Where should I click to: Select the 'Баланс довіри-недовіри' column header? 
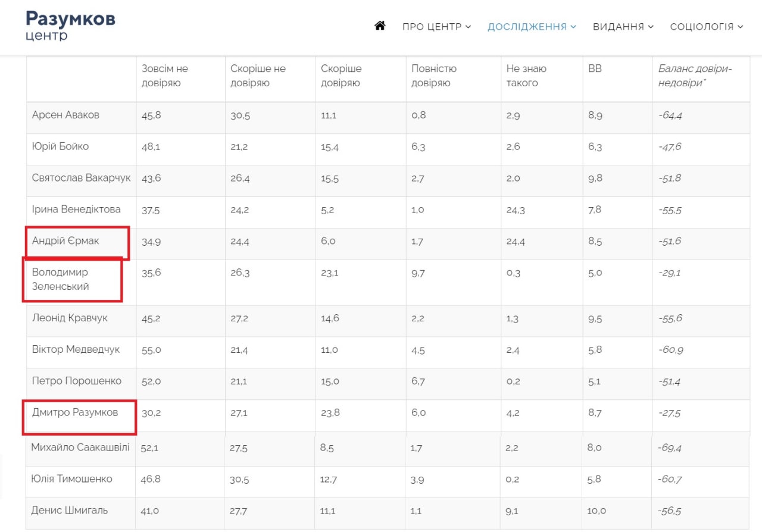pos(695,76)
